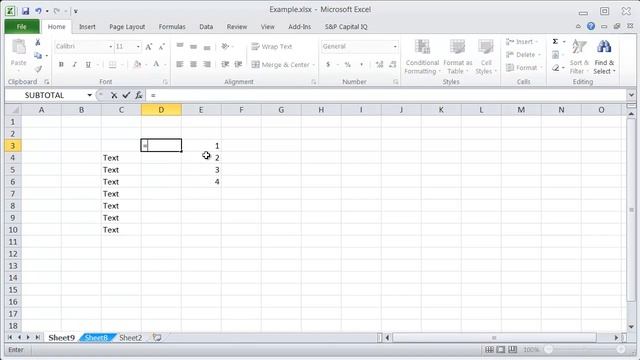The image size is (640, 360).
Task: Click cell E6 containing 4
Action: pyautogui.click(x=201, y=182)
